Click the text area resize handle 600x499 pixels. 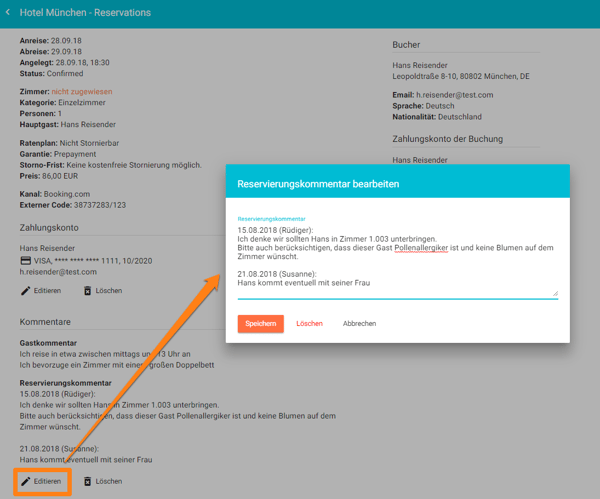click(555, 292)
